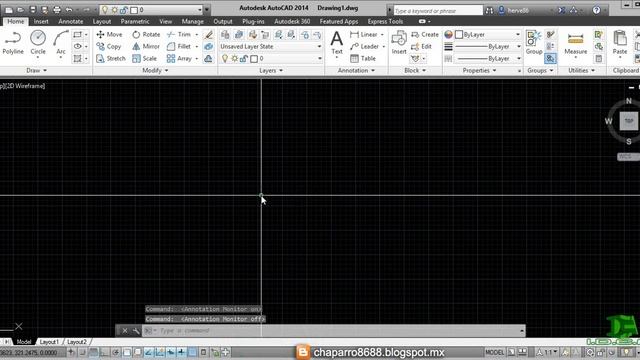The width and height of the screenshot is (640, 360).
Task: Open the Insert ribbon tab
Action: [x=41, y=21]
